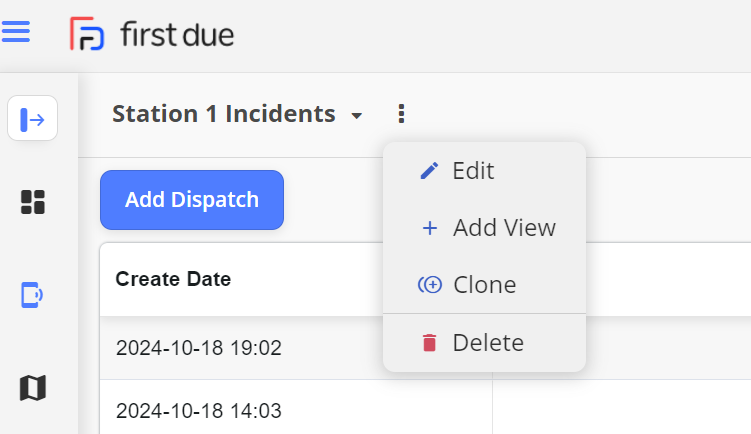The width and height of the screenshot is (751, 434).
Task: Sort by the Create Date column header
Action: coord(173,279)
